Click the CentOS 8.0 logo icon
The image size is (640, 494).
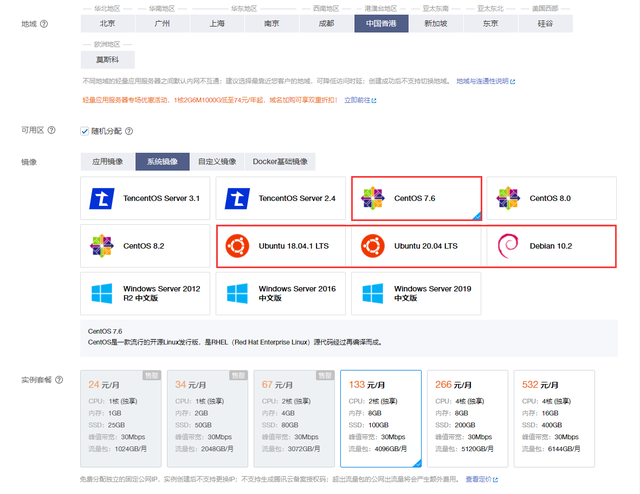pos(508,198)
